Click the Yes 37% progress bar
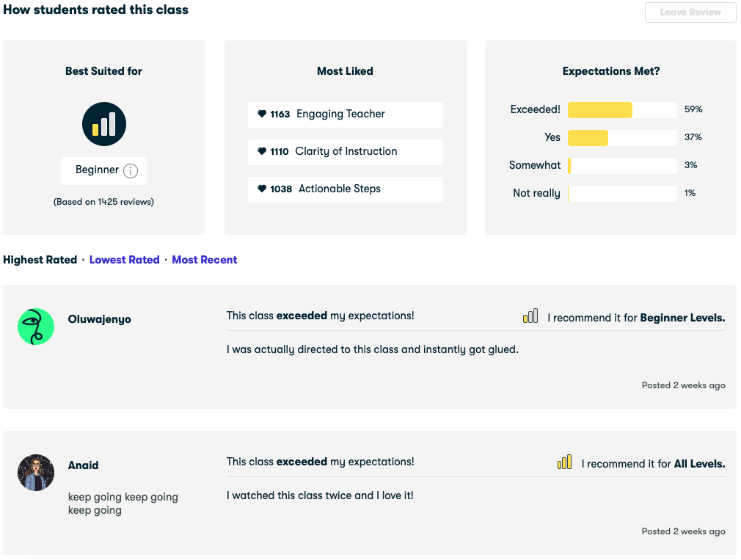The height and width of the screenshot is (560, 741). coord(622,137)
